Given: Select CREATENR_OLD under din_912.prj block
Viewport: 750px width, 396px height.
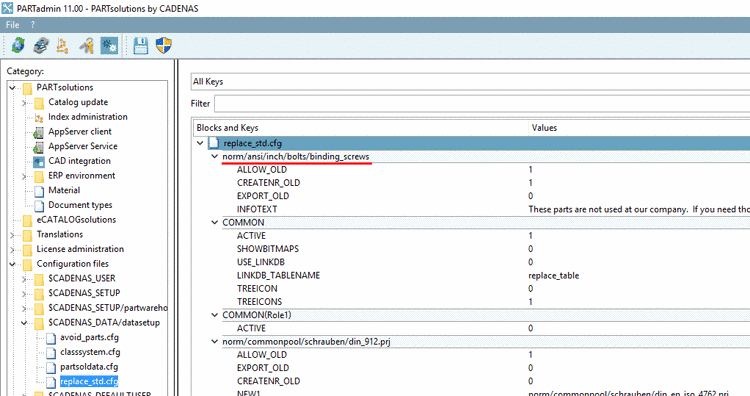Looking at the screenshot, I should click(x=268, y=381).
